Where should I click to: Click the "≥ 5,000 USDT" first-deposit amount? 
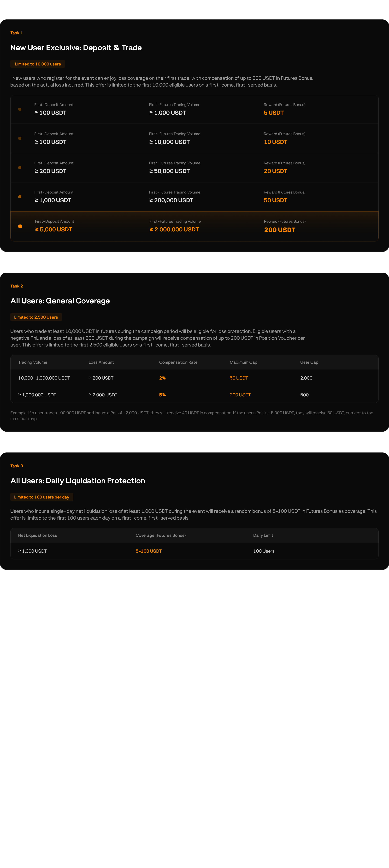tap(54, 229)
